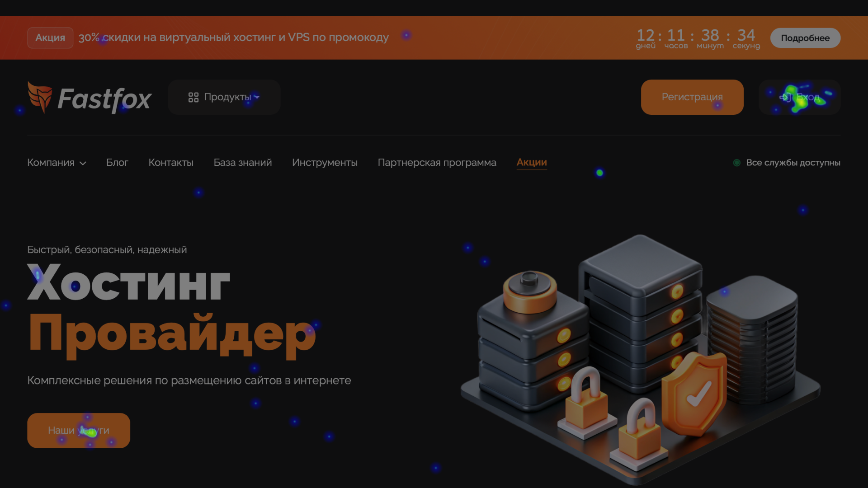Expand the Компания menu chevron
Image resolution: width=868 pixels, height=488 pixels.
[x=83, y=163]
